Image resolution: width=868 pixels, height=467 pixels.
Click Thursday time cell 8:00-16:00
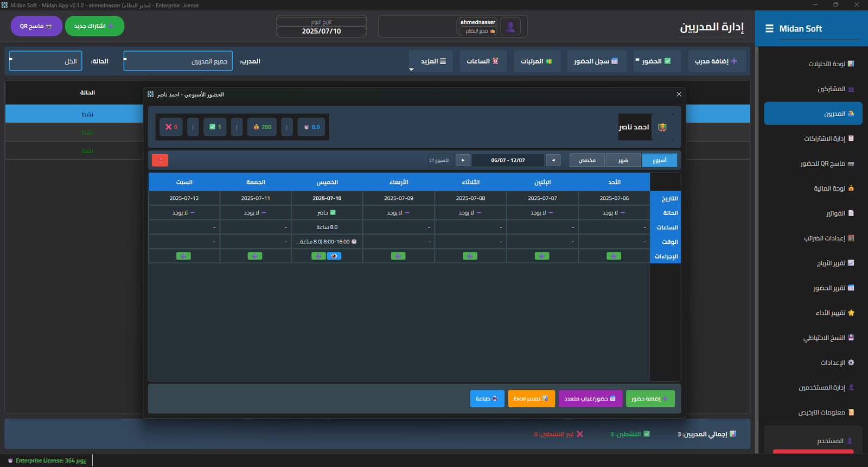(327, 242)
